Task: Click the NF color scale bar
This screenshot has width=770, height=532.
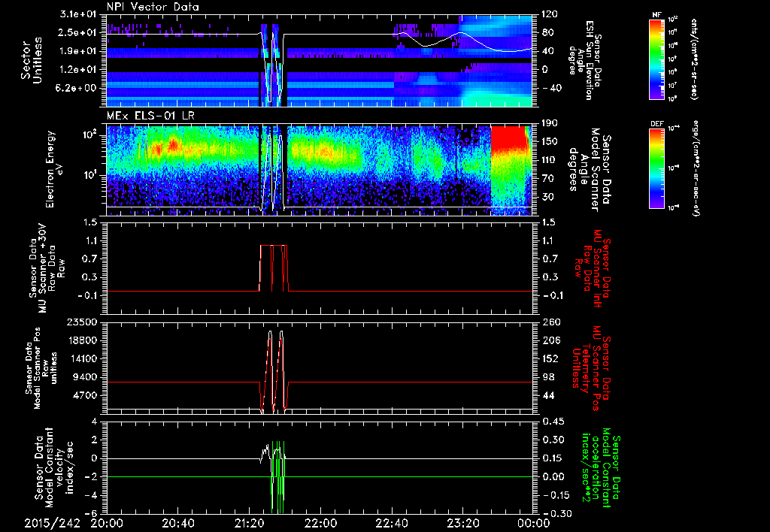Action: [x=657, y=59]
